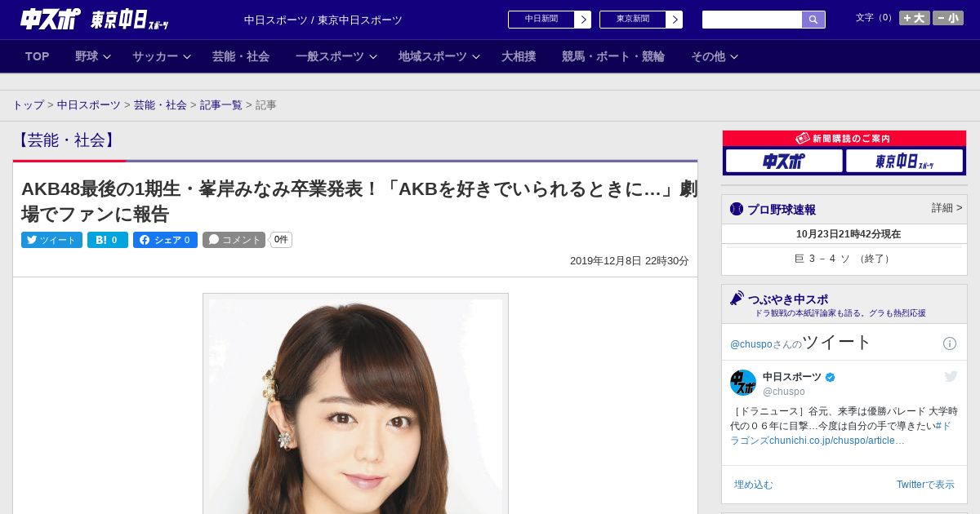Open the 中日新聞 link button
Screen dimensions: 980x514
[x=541, y=20]
